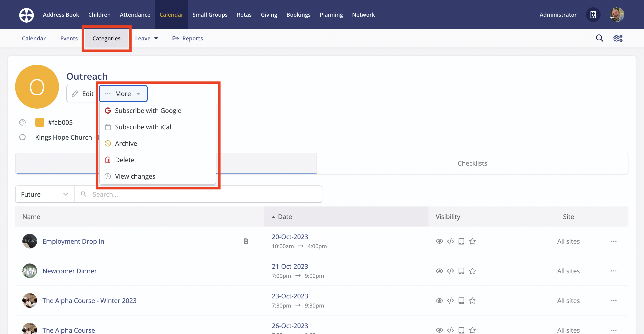Click the bold B icon on Employment Drop In row
This screenshot has width=644, height=334.
pos(246,241)
